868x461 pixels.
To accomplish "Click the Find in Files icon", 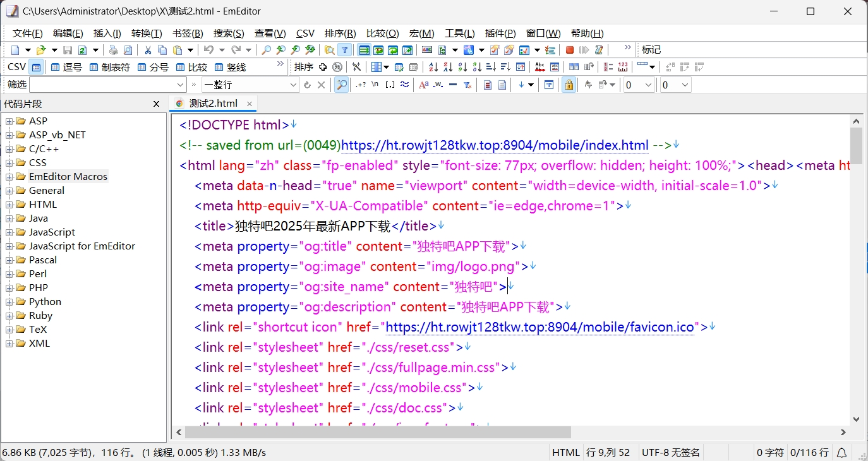I will tap(329, 50).
